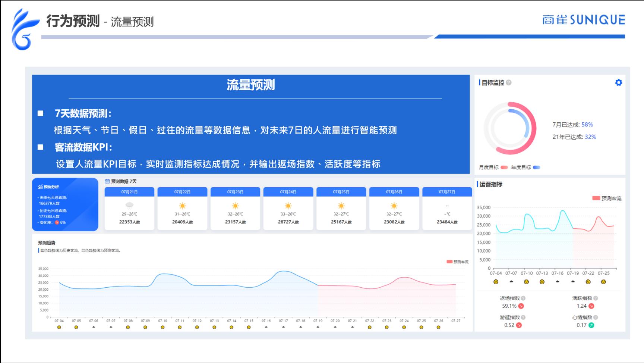Click the sunny weather icon for 07月22日
644x363 pixels.
pyautogui.click(x=182, y=205)
